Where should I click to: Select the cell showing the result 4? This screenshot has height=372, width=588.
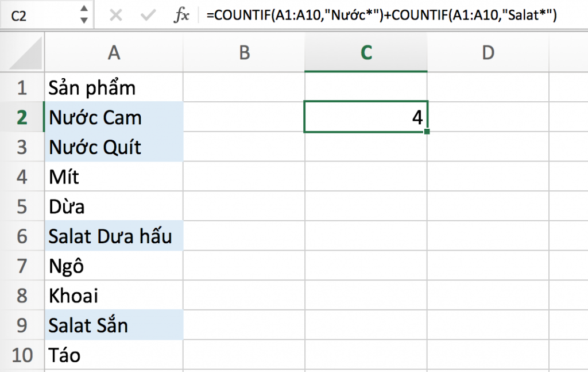coord(366,117)
